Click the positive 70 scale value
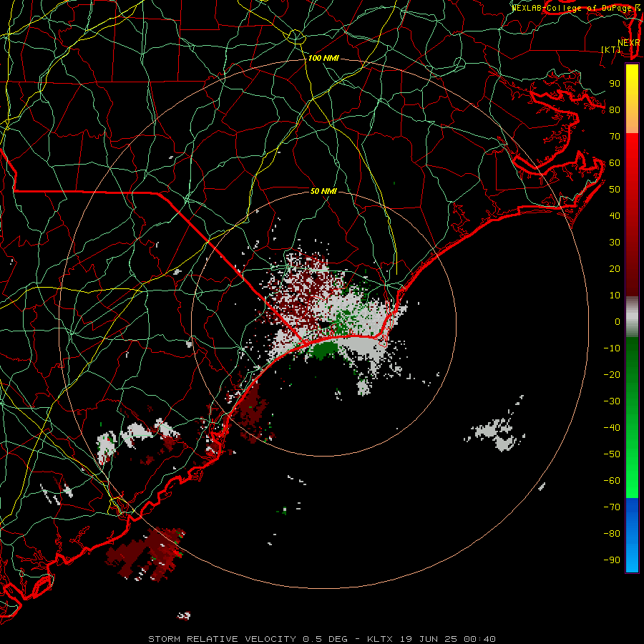Image resolution: width=644 pixels, height=644 pixels. pos(615,137)
